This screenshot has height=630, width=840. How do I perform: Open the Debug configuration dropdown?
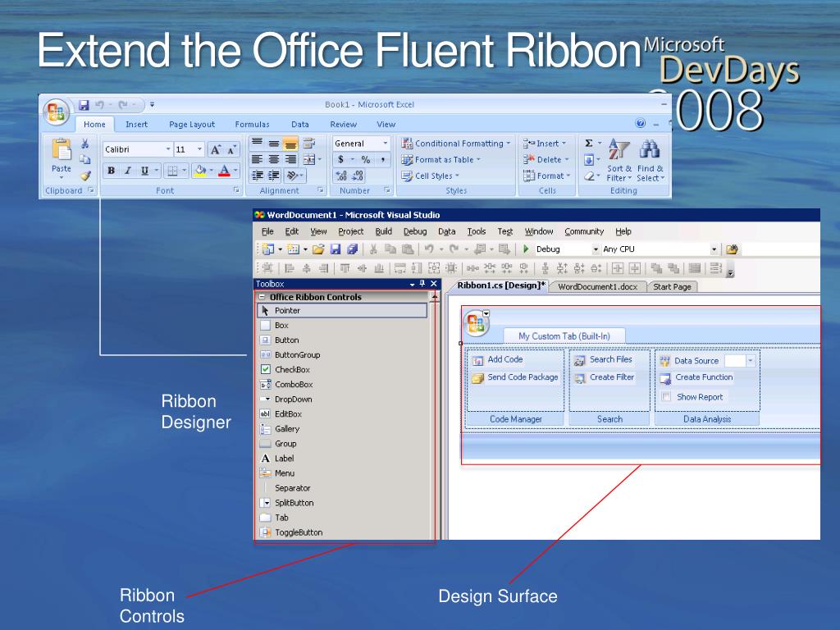pyautogui.click(x=596, y=249)
